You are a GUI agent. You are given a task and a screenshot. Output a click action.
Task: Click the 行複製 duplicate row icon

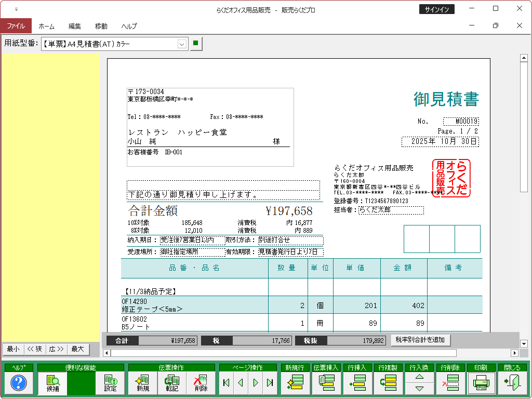click(389, 383)
